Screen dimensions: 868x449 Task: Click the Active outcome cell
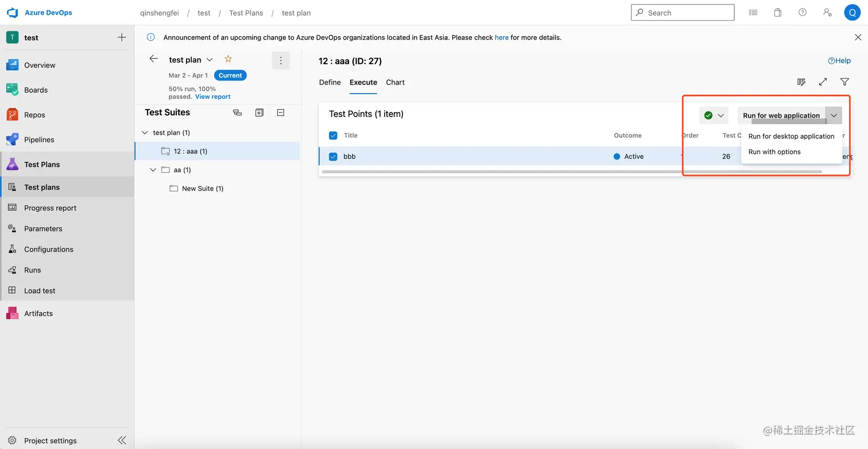pyautogui.click(x=629, y=156)
